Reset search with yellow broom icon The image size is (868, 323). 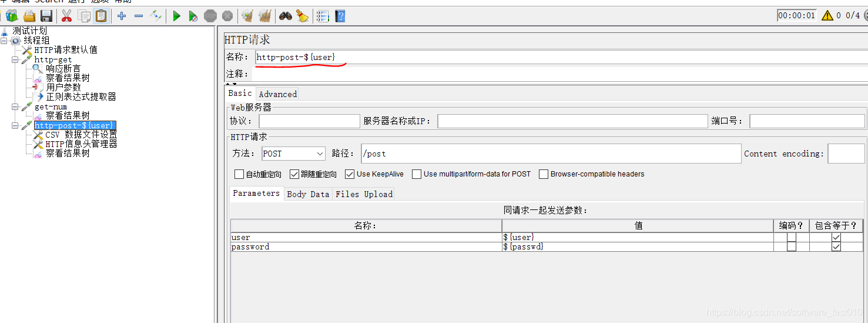[x=302, y=16]
